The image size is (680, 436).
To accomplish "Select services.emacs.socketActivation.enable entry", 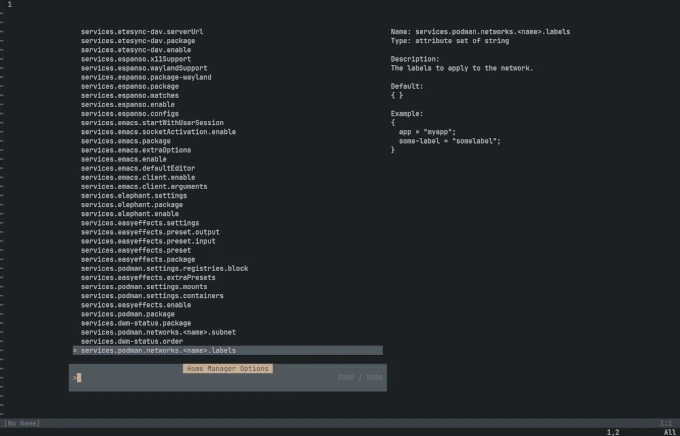I will tap(158, 132).
